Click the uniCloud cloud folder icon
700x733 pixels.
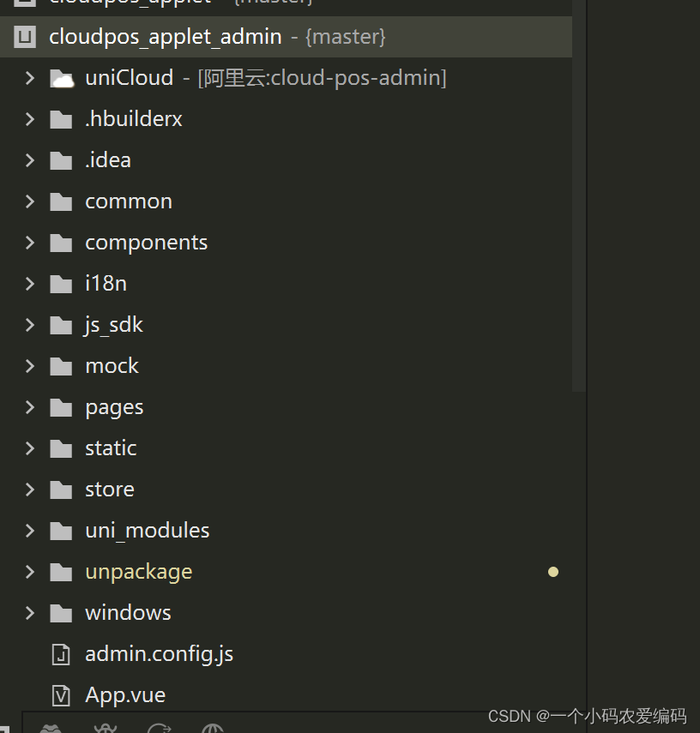click(x=62, y=77)
